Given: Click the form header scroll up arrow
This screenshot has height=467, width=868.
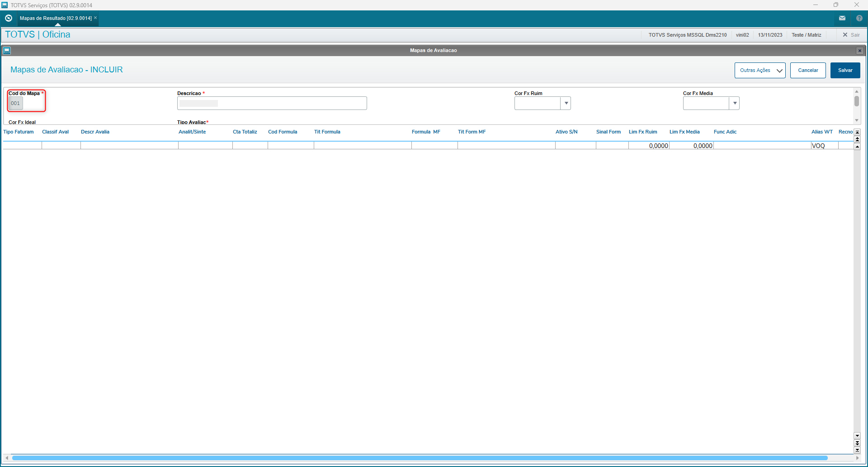Looking at the screenshot, I should 856,91.
